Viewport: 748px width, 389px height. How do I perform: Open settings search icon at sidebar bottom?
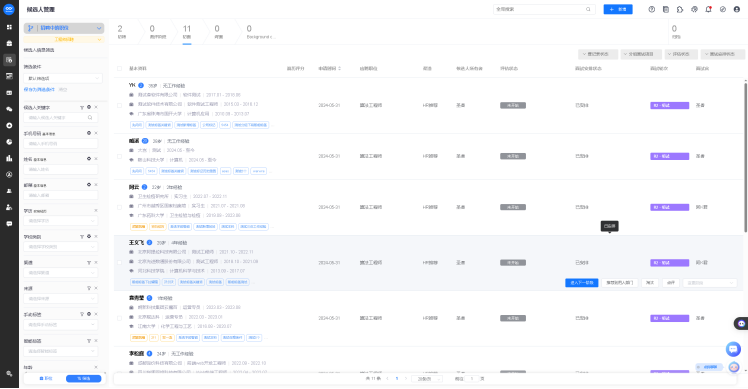[x=9, y=374]
